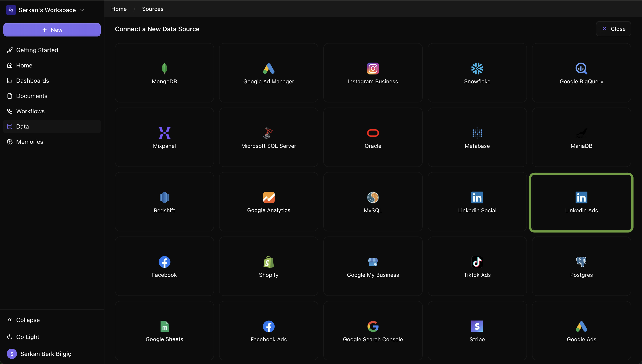The image size is (642, 364).
Task: Open Getting Started in the sidebar
Action: 52,50
